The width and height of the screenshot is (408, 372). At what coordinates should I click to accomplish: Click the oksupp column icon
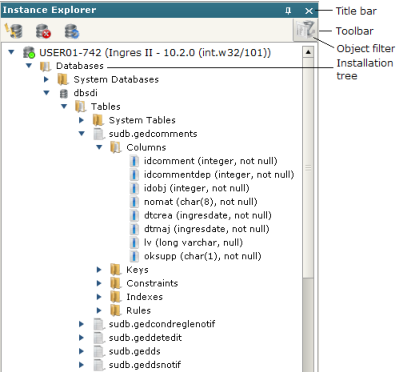click(x=134, y=256)
